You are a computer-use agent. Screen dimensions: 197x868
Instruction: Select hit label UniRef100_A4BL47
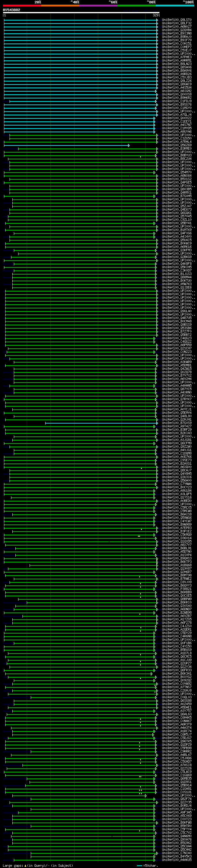click(x=177, y=755)
